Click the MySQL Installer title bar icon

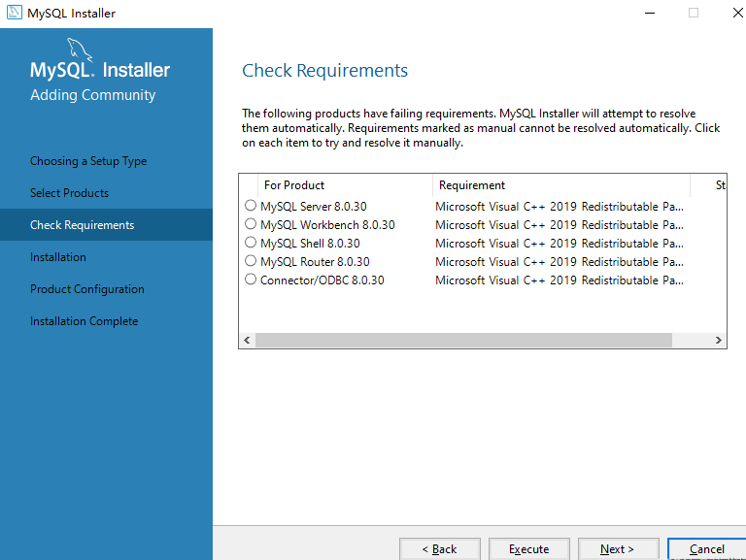click(14, 13)
